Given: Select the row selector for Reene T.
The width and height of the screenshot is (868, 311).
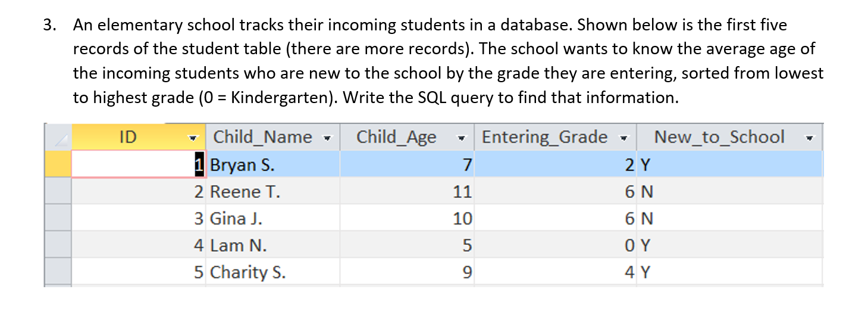Looking at the screenshot, I should click(x=58, y=191).
